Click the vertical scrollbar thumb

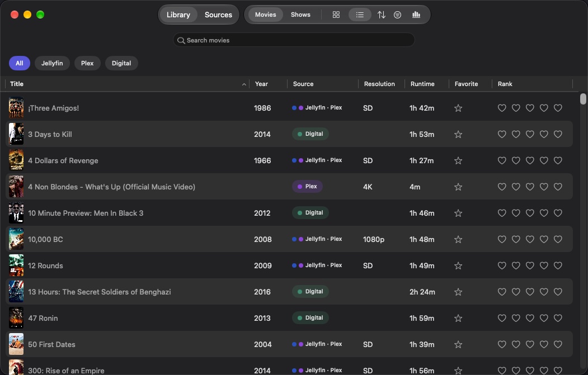pyautogui.click(x=583, y=99)
